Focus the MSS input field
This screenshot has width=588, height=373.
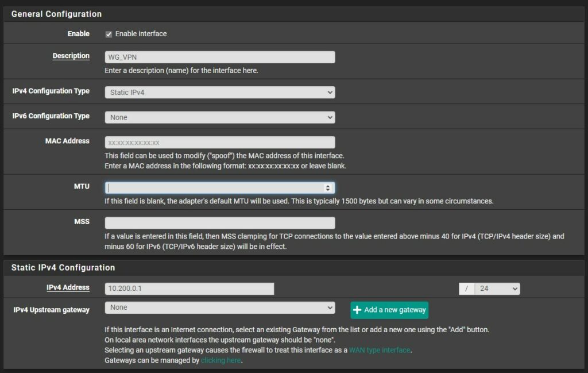(220, 223)
